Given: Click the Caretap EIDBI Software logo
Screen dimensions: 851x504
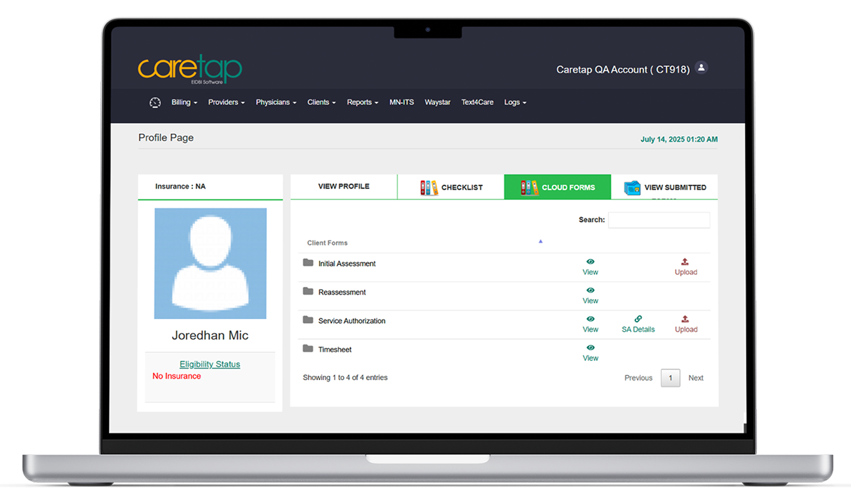Looking at the screenshot, I should coord(190,68).
